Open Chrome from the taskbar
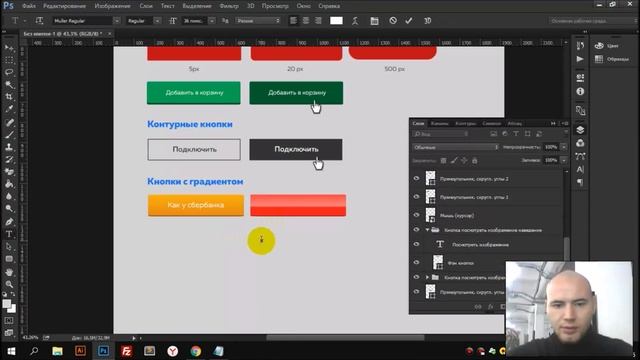This screenshot has height=360, width=640. coord(196,351)
